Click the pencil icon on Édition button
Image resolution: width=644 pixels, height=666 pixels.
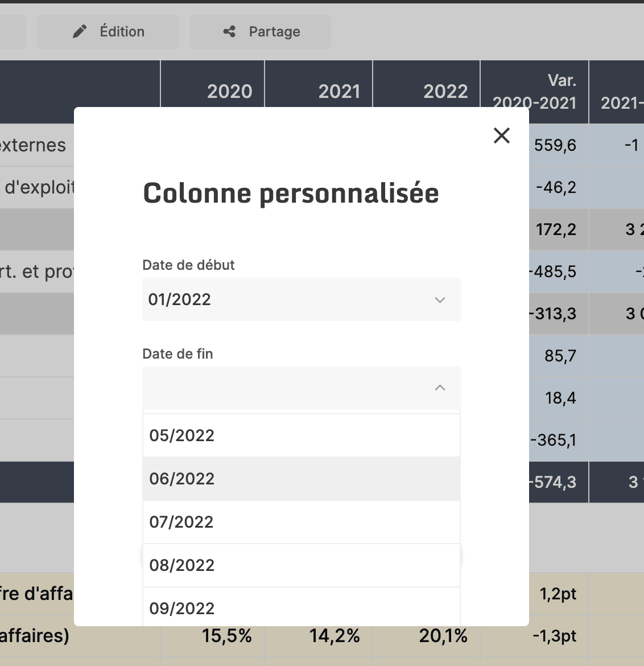click(80, 31)
